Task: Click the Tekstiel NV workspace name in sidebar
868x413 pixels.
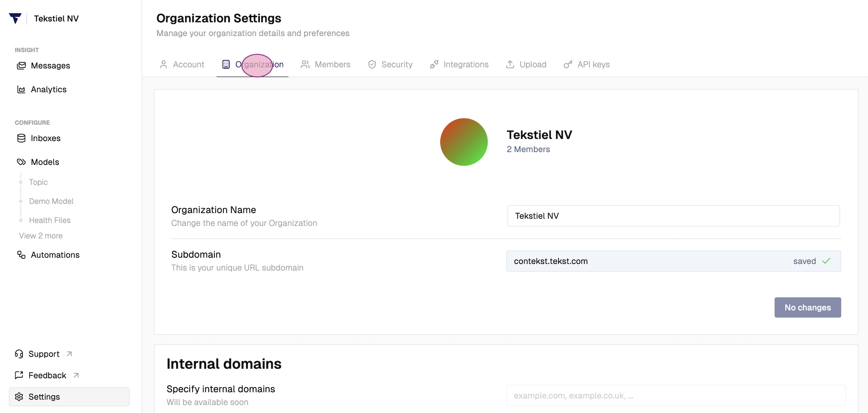Action: [56, 19]
